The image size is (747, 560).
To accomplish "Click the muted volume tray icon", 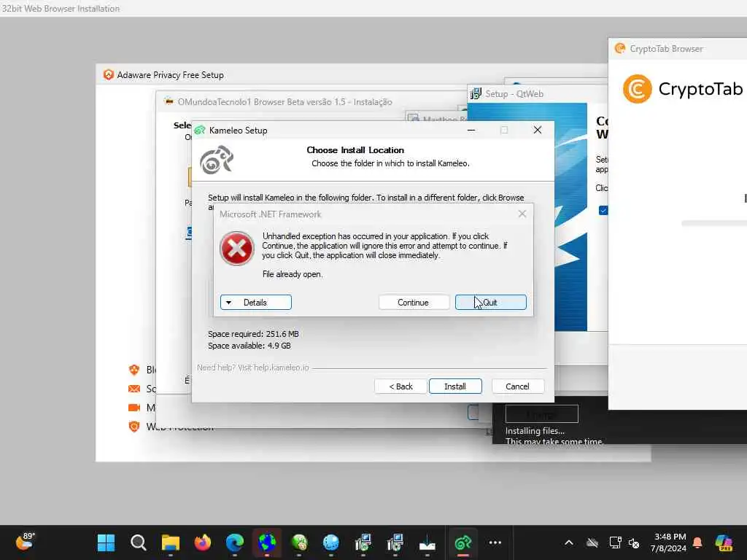I will [634, 542].
